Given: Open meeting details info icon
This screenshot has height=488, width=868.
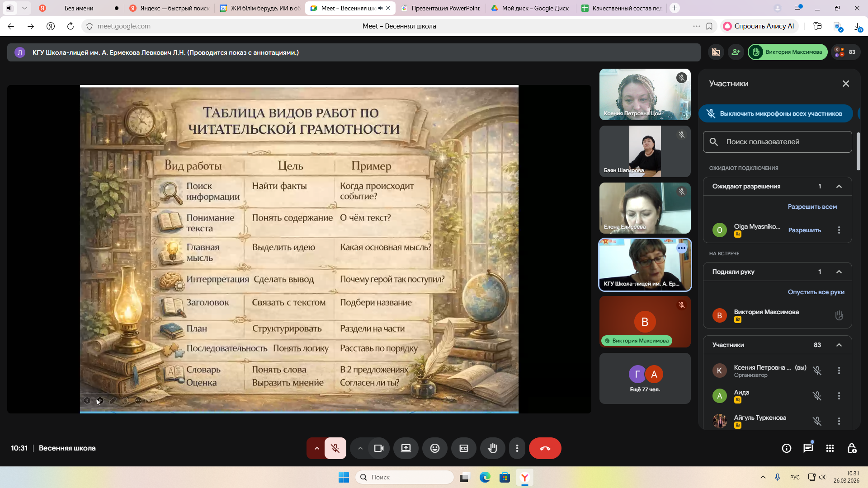Looking at the screenshot, I should [786, 448].
